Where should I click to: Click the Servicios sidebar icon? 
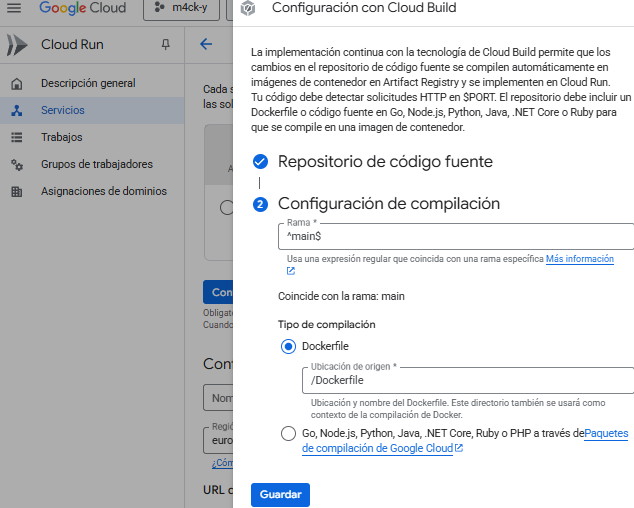point(17,110)
